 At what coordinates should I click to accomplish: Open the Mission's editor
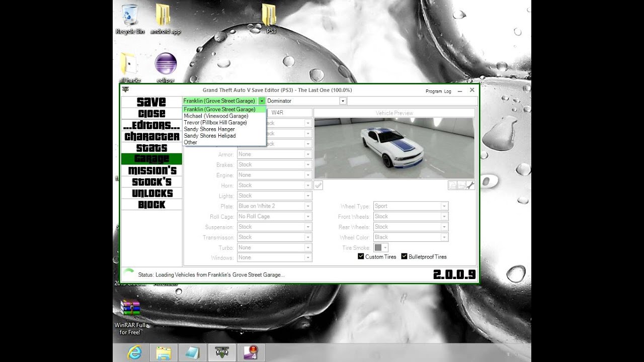pos(151,170)
